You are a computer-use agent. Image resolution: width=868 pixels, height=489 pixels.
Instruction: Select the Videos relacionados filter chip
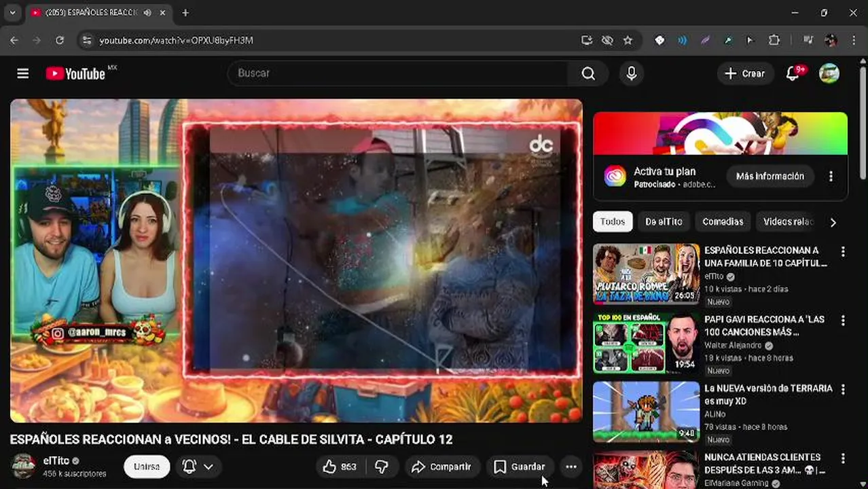(788, 222)
